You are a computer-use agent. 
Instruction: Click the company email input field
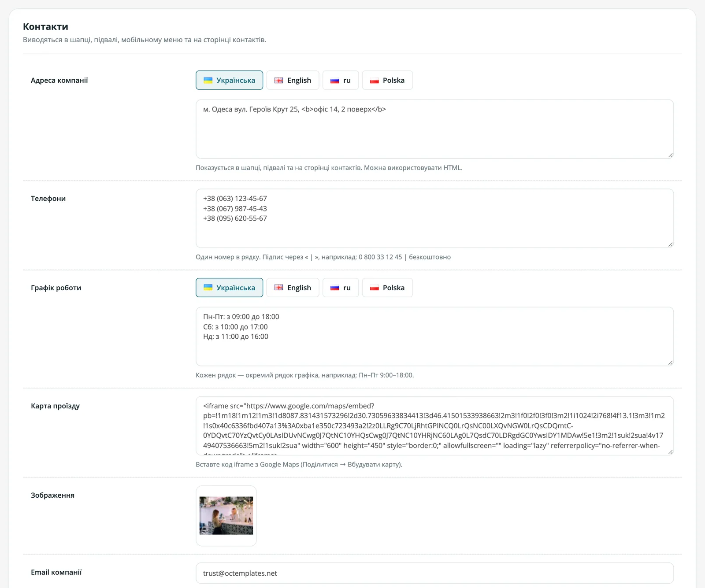point(434,573)
